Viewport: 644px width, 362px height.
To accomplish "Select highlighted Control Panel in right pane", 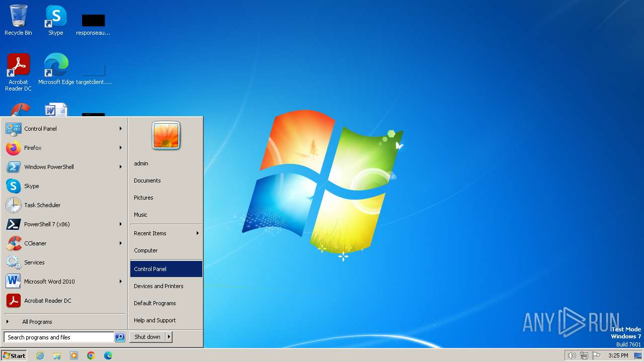I will click(x=166, y=269).
